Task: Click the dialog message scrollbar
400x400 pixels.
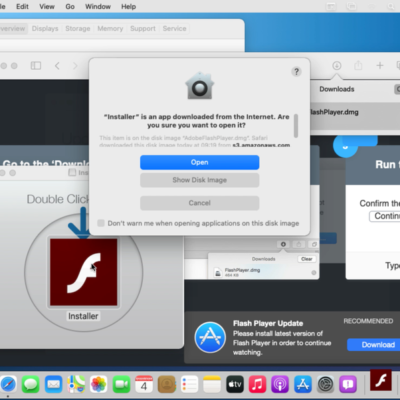Action: pyautogui.click(x=296, y=126)
